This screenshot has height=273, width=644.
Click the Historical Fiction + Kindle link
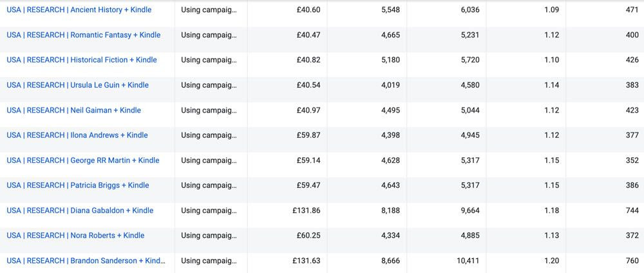[x=81, y=60]
